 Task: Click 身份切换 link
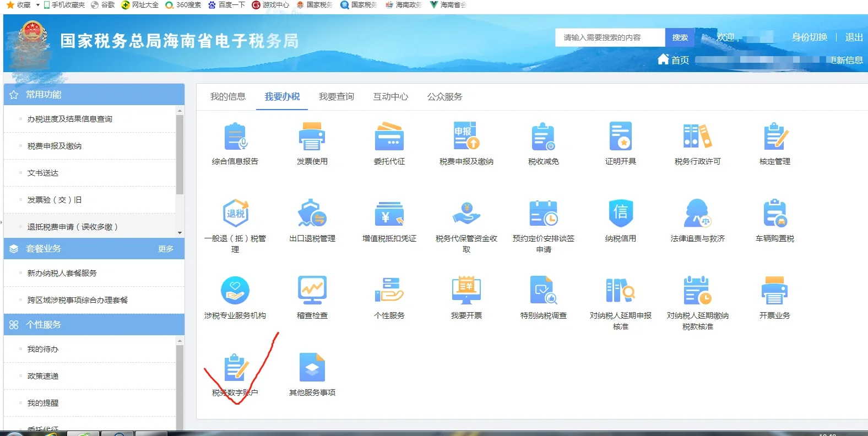[x=809, y=37]
